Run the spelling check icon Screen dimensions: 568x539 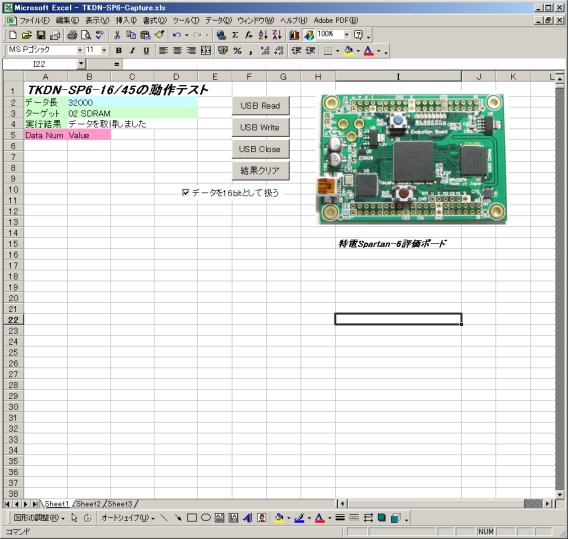pyautogui.click(x=100, y=35)
